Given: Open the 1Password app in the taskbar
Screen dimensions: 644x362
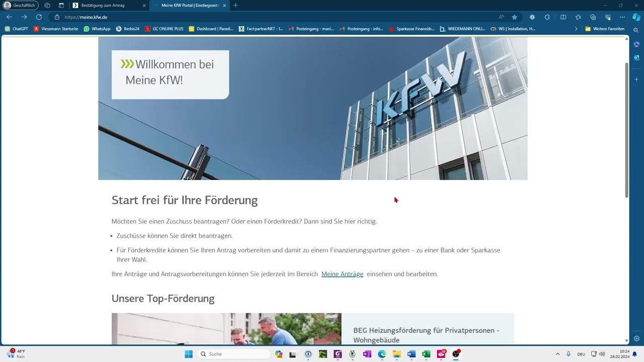Looking at the screenshot, I should (308, 354).
